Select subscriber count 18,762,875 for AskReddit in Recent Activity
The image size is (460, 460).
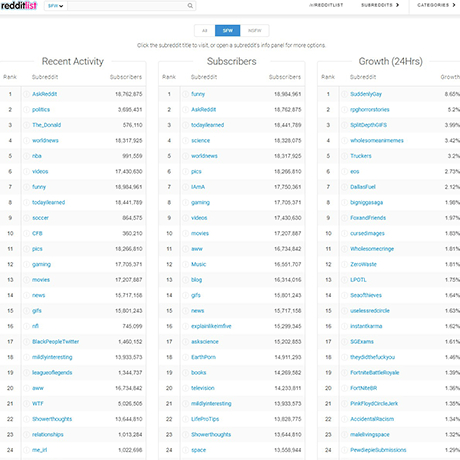[129, 94]
